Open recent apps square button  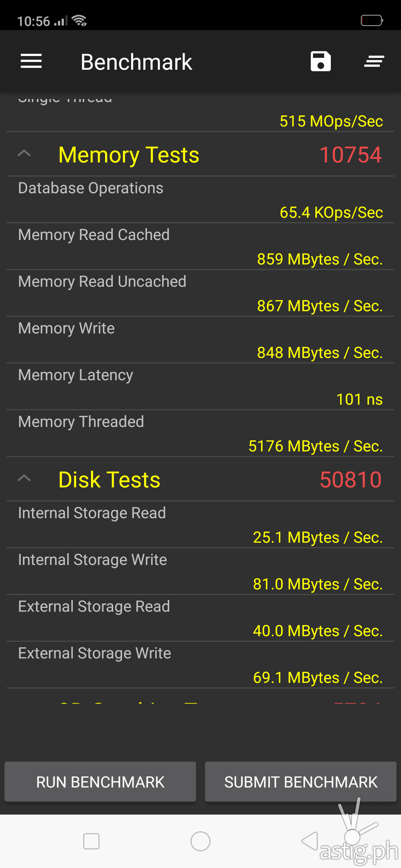pos(91,841)
